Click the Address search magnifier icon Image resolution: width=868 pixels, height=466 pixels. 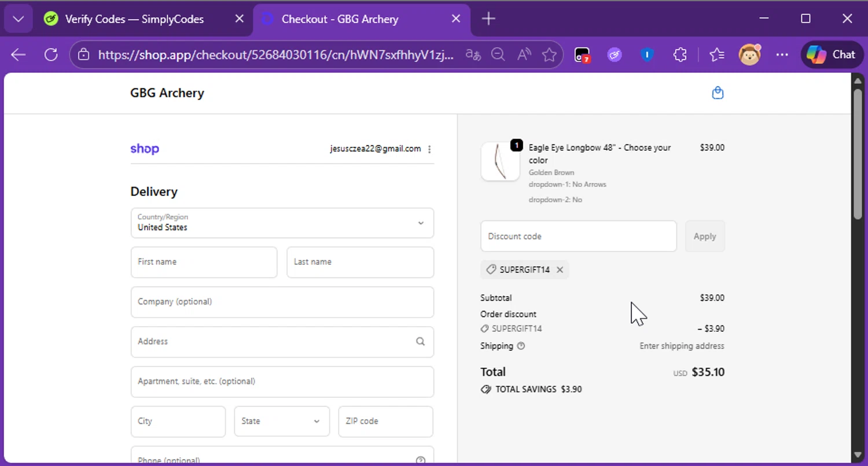point(421,341)
